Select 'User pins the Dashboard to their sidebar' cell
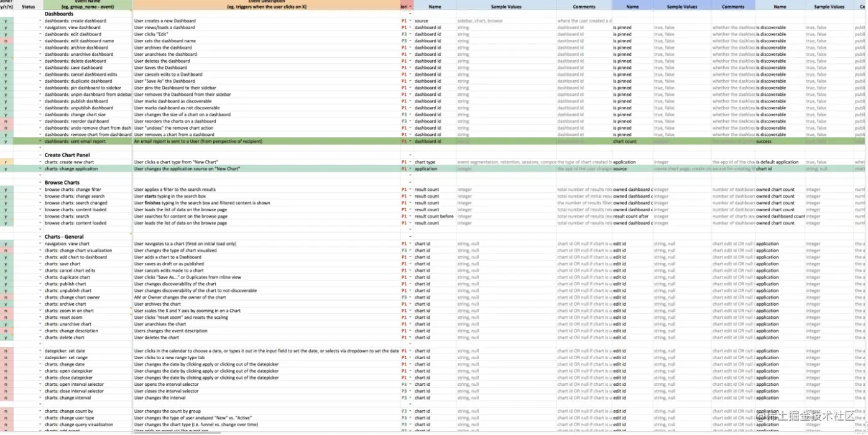The width and height of the screenshot is (868, 435). coord(267,88)
